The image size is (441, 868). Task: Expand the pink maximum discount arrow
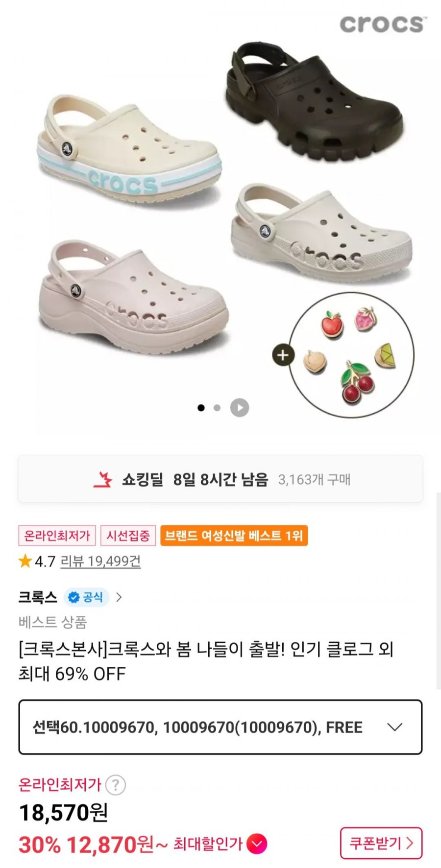coord(257,844)
